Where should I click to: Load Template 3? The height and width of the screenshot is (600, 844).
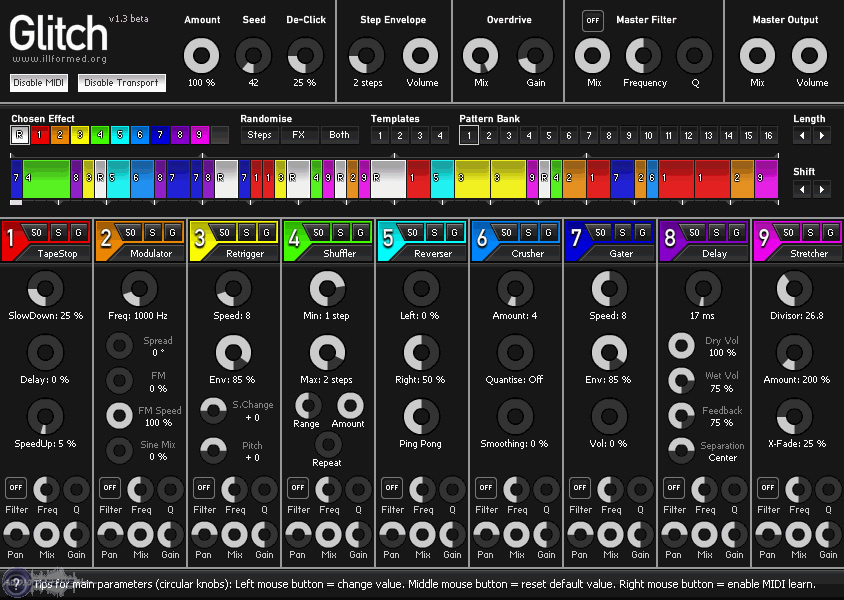(419, 135)
